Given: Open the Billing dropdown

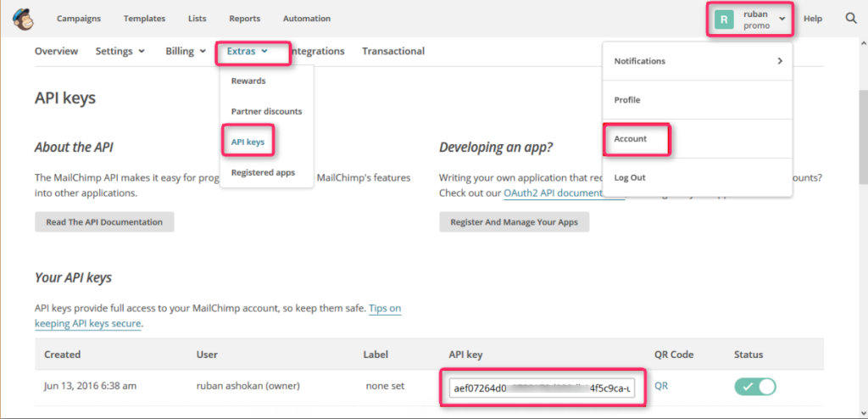Looking at the screenshot, I should click(x=186, y=51).
